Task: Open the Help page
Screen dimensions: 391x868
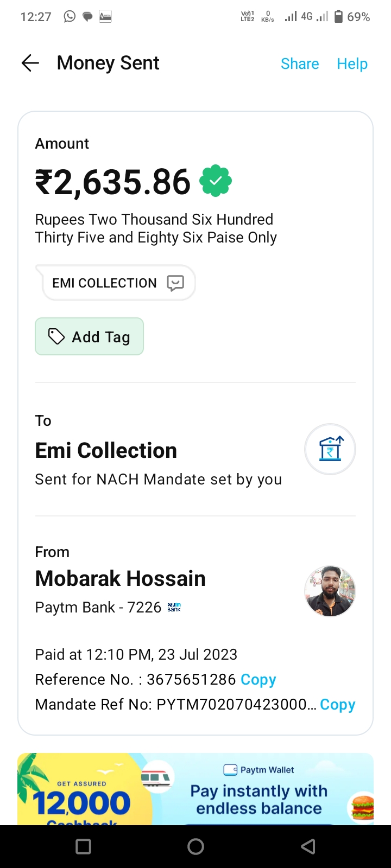Action: (352, 63)
